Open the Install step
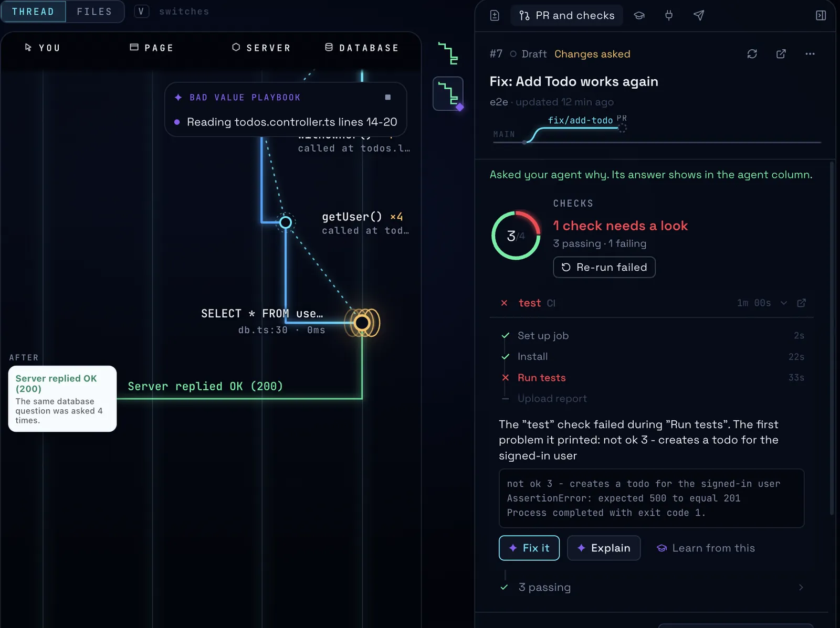Viewport: 840px width, 628px height. 653,357
